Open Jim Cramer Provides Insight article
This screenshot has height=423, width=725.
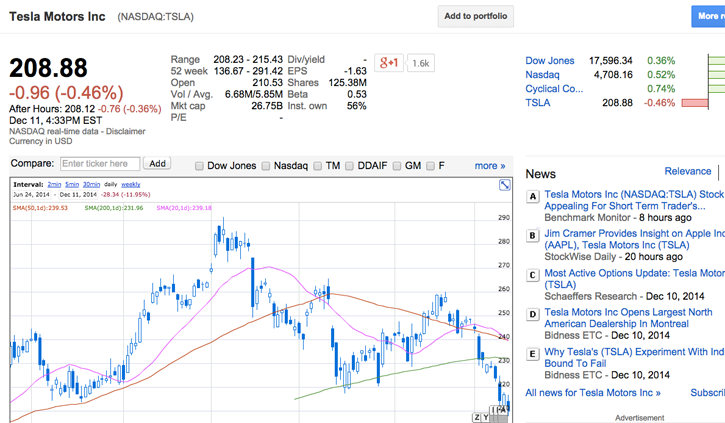(634, 239)
